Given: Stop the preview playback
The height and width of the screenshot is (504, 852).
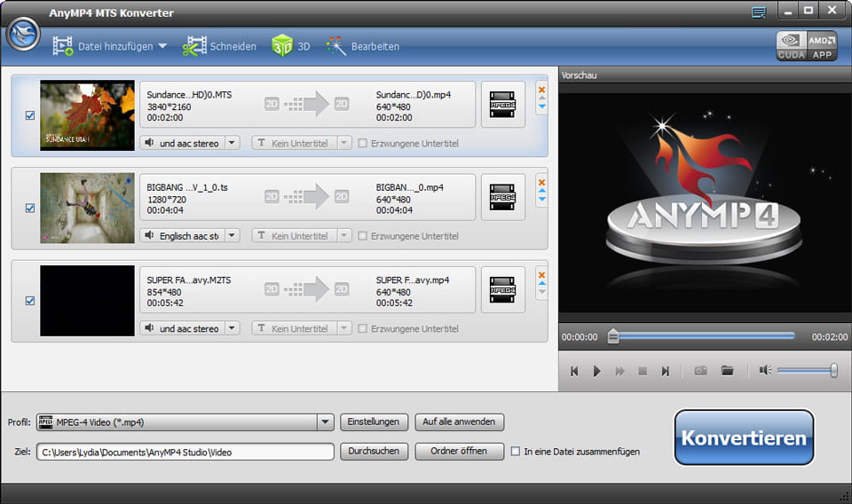Looking at the screenshot, I should 643,371.
